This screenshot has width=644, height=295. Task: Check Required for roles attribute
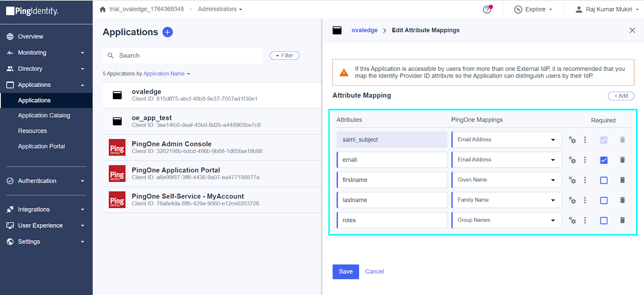tap(604, 221)
